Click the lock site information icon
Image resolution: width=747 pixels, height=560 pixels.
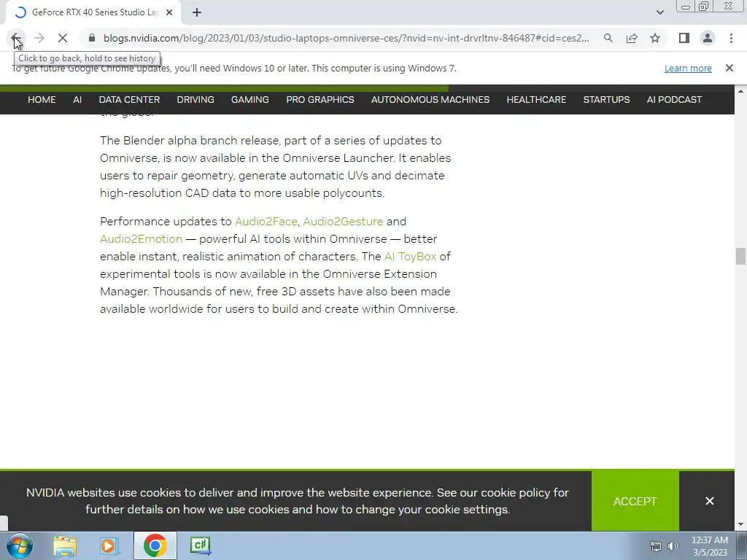(x=92, y=38)
